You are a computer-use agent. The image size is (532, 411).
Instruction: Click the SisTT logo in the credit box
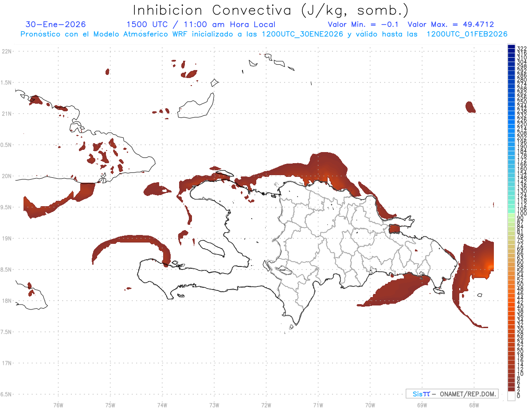421,394
